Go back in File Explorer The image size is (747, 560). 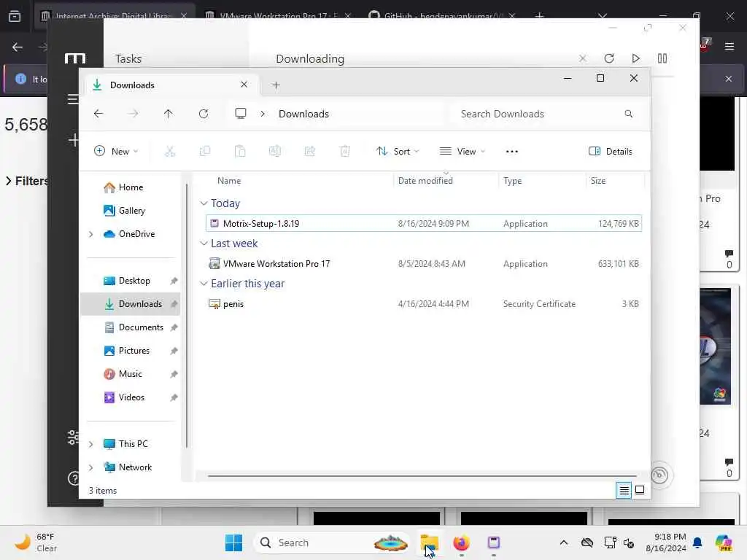pyautogui.click(x=98, y=114)
